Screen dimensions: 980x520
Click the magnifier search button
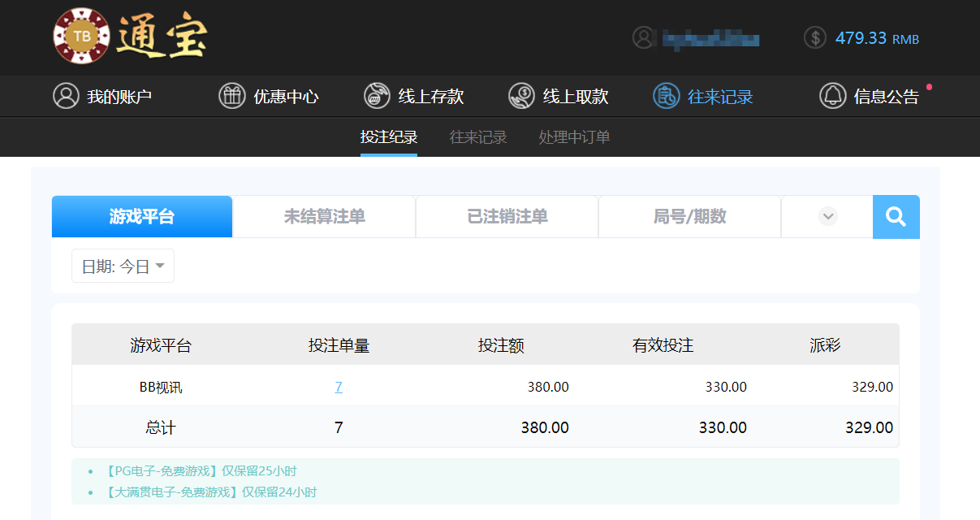[x=896, y=216]
